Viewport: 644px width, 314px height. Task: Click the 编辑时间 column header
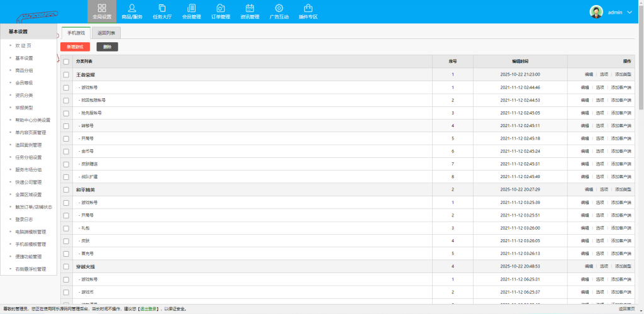tap(520, 61)
